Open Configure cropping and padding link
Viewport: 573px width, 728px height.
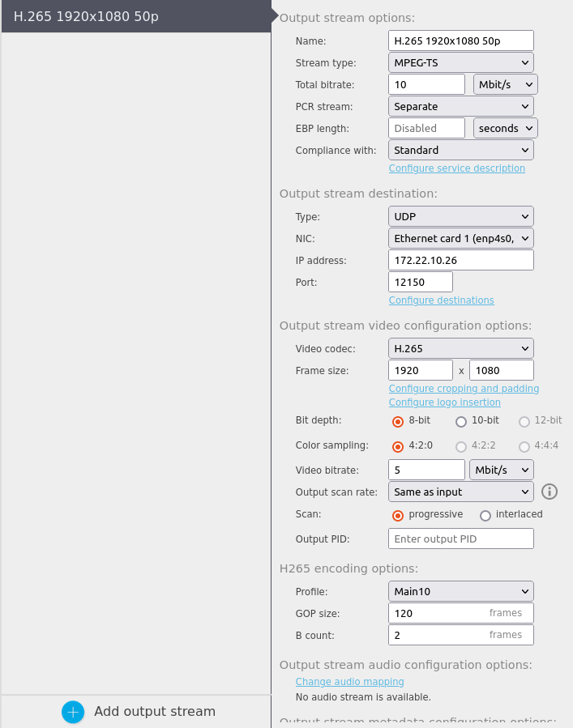coord(464,388)
